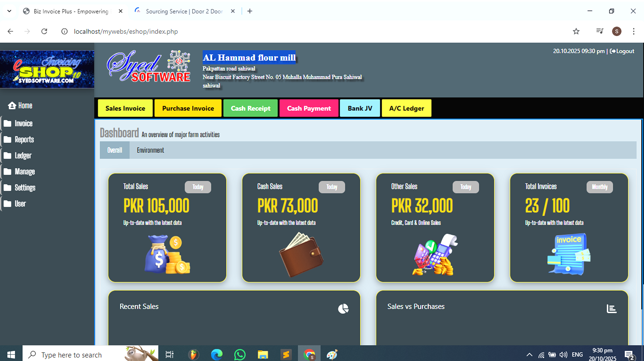Click the Today badge on Total Sales
Screen dimensions: 644x361
click(198, 187)
